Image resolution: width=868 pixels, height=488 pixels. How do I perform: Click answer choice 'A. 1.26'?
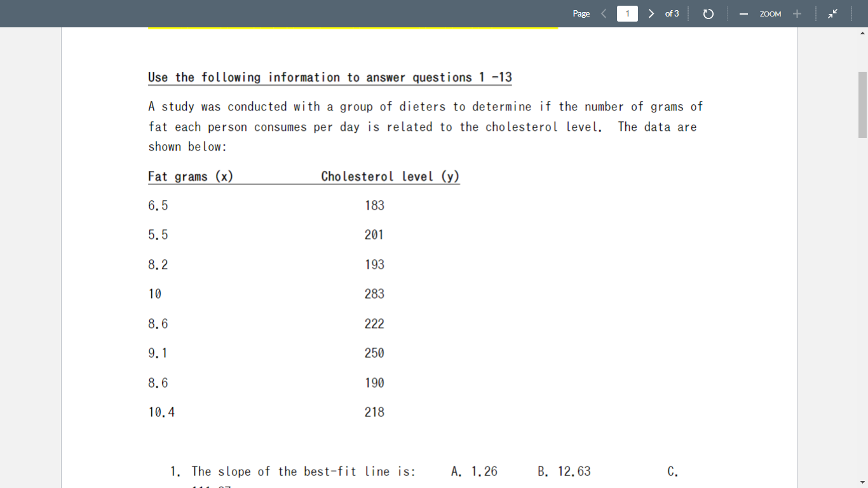pos(474,471)
